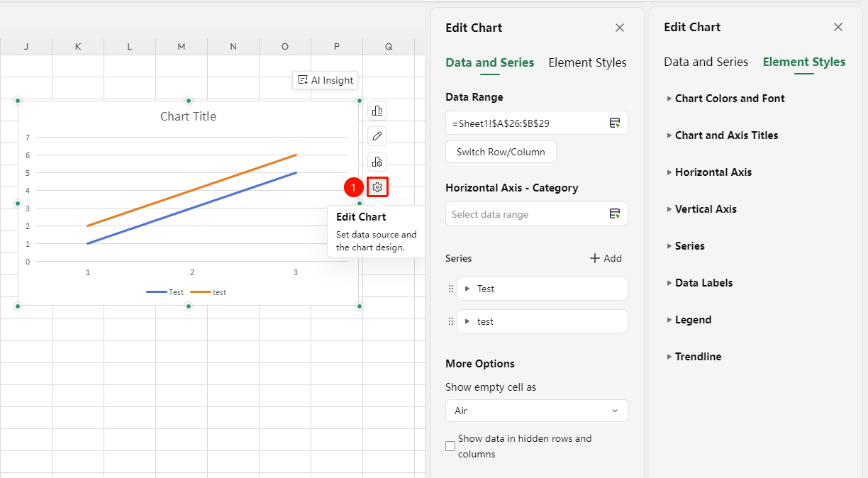The height and width of the screenshot is (478, 868).
Task: Select column header K
Action: 78,47
